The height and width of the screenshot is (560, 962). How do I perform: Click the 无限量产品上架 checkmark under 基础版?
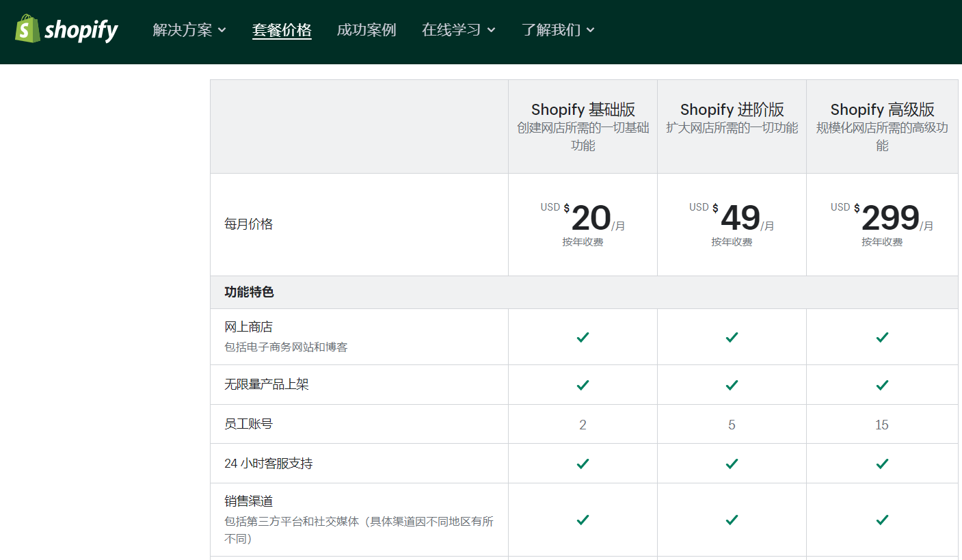582,384
